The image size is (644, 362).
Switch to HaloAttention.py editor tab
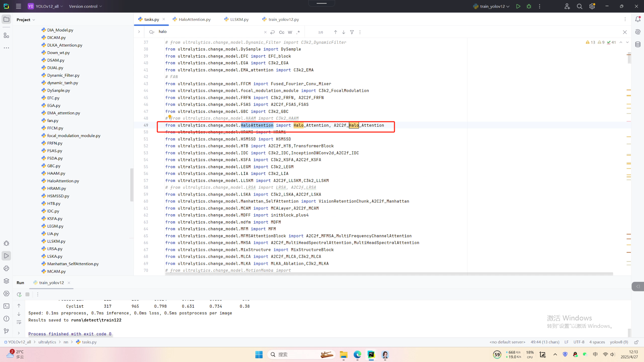pos(194,19)
